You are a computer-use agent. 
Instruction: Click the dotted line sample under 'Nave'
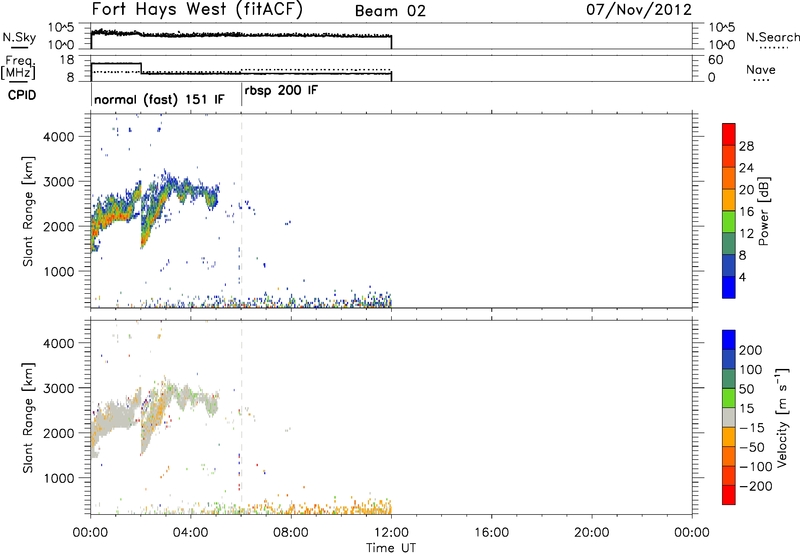pos(760,80)
